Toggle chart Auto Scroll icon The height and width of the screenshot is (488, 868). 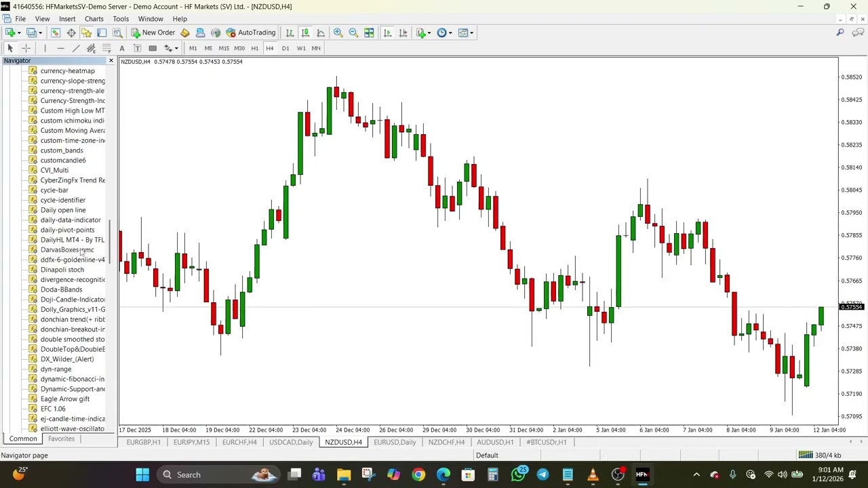pyautogui.click(x=387, y=33)
